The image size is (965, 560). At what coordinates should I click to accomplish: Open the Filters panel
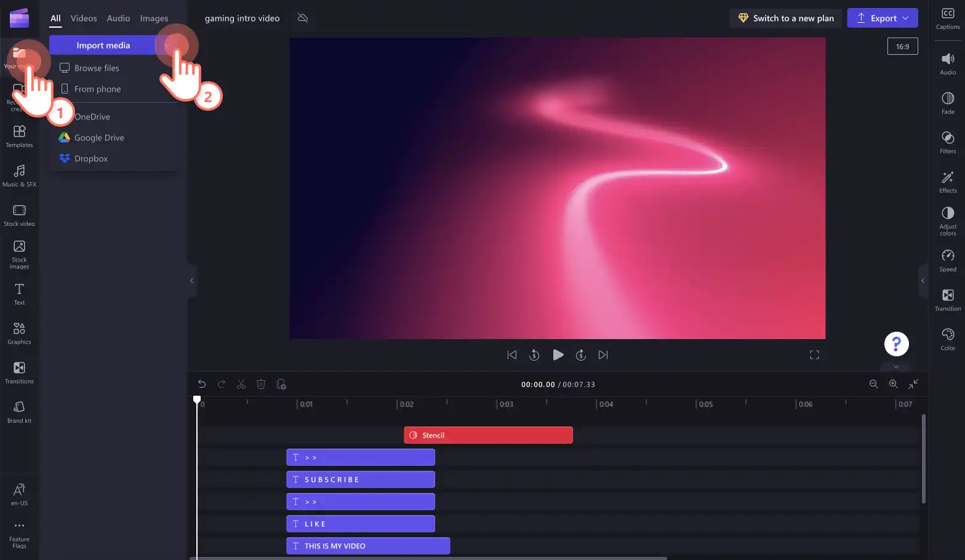[948, 142]
